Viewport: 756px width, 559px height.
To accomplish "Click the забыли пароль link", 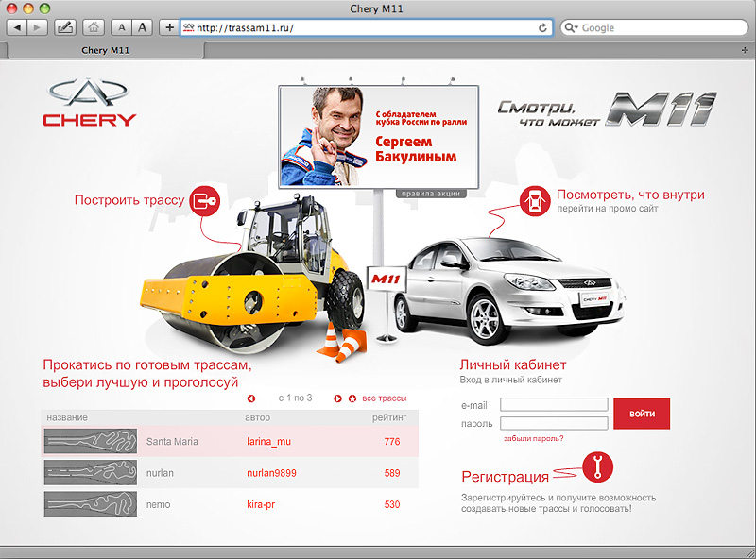I will (534, 438).
